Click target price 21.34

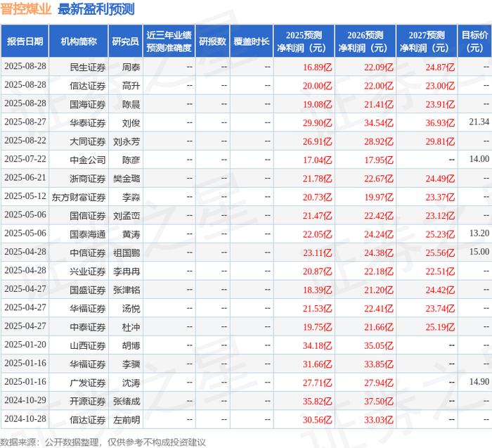pyautogui.click(x=479, y=122)
